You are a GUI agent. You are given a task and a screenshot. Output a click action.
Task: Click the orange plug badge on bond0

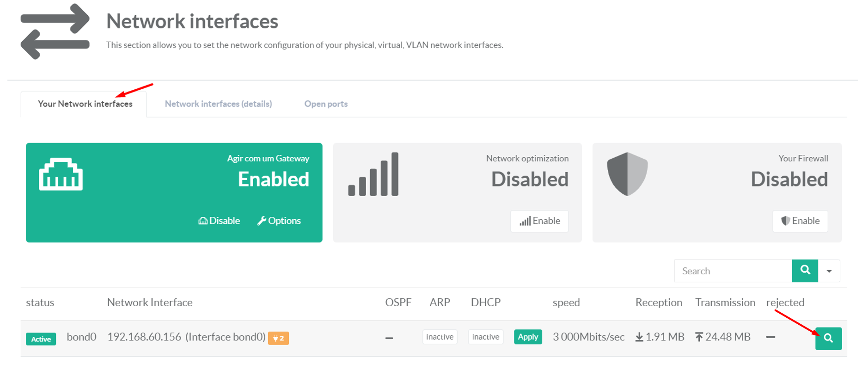278,338
